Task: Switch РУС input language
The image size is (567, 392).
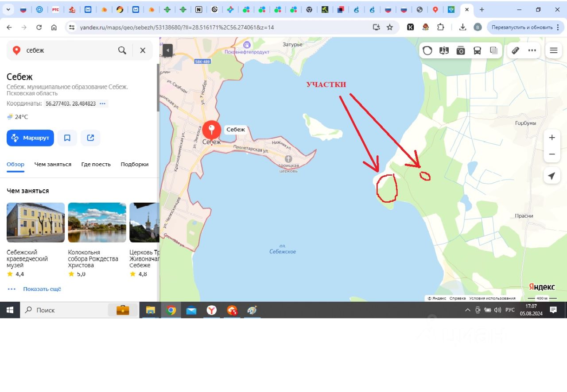Action: tap(510, 310)
